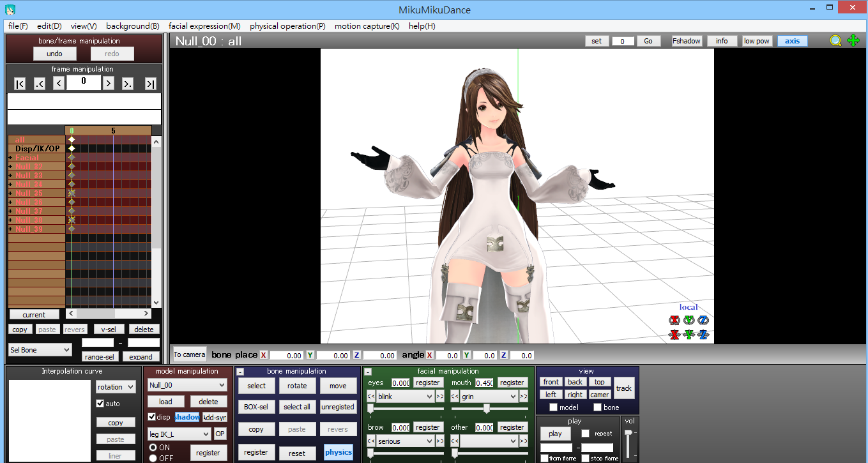
Task: Open the facial expression(M) menu
Action: [204, 26]
